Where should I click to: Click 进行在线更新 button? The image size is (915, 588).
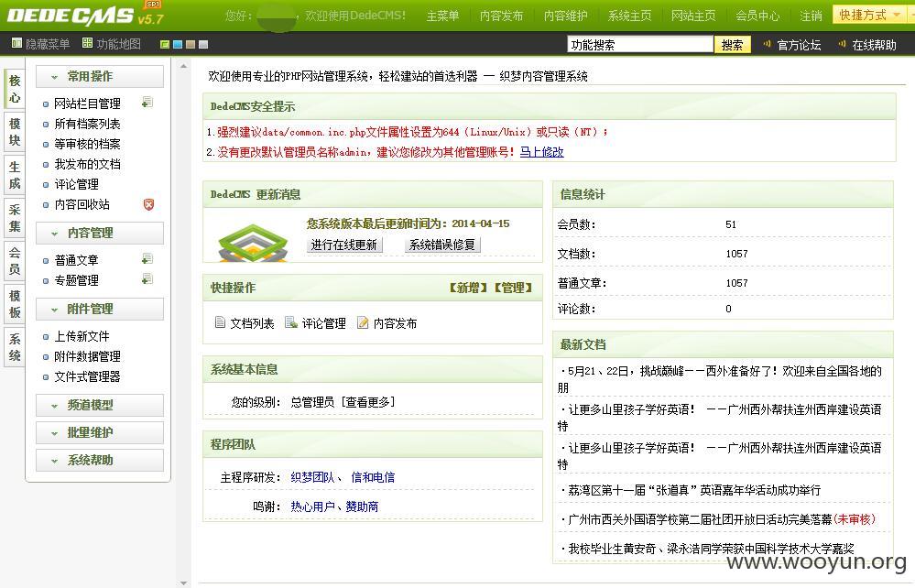344,245
